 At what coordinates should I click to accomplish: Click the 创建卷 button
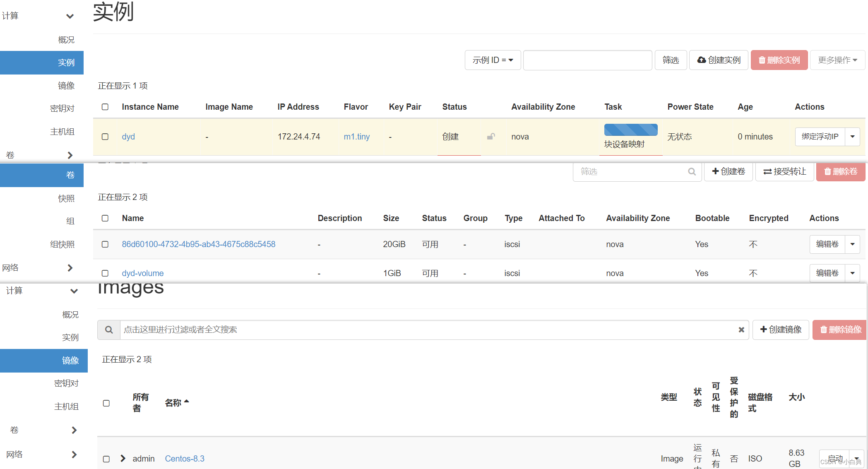(729, 172)
